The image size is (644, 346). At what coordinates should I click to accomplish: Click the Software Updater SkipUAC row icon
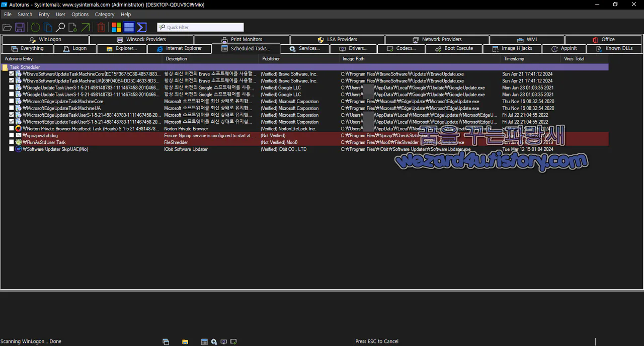(x=19, y=149)
